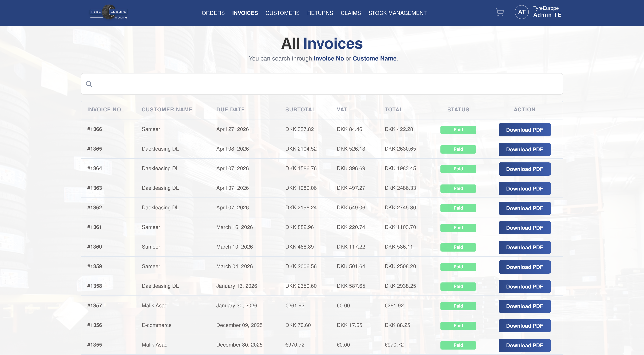
Task: Click customer name Malik Asad in row #1357
Action: pos(154,305)
